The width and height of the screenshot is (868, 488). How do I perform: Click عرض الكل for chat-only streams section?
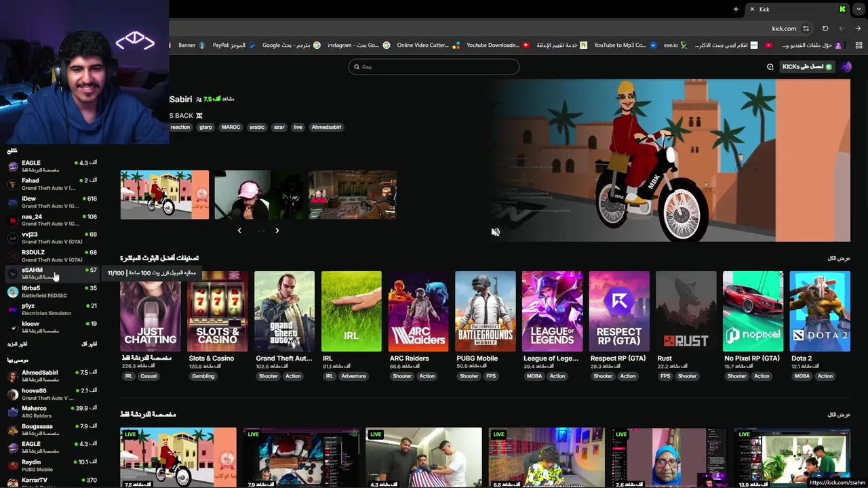pyautogui.click(x=839, y=414)
